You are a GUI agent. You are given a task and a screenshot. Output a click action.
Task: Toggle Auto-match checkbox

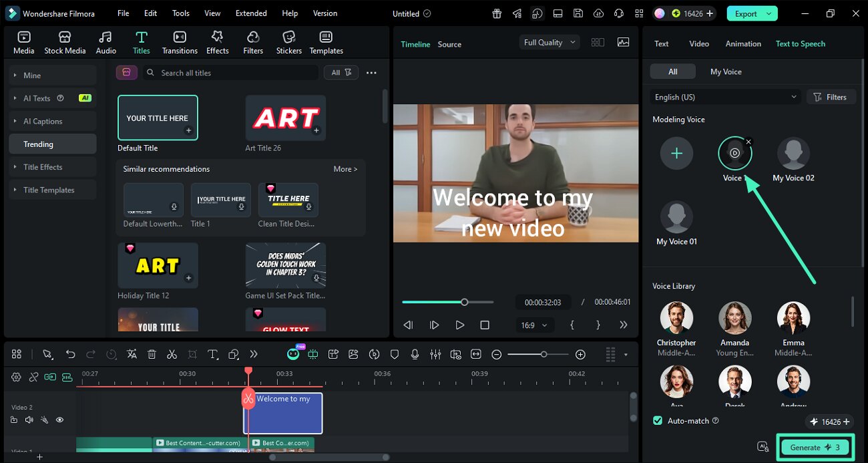pyautogui.click(x=658, y=420)
